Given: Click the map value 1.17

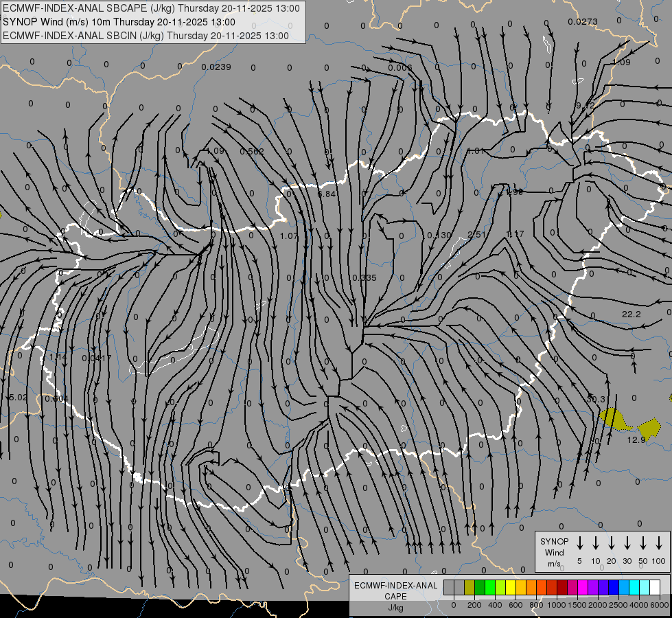Looking at the screenshot, I should (x=515, y=233).
